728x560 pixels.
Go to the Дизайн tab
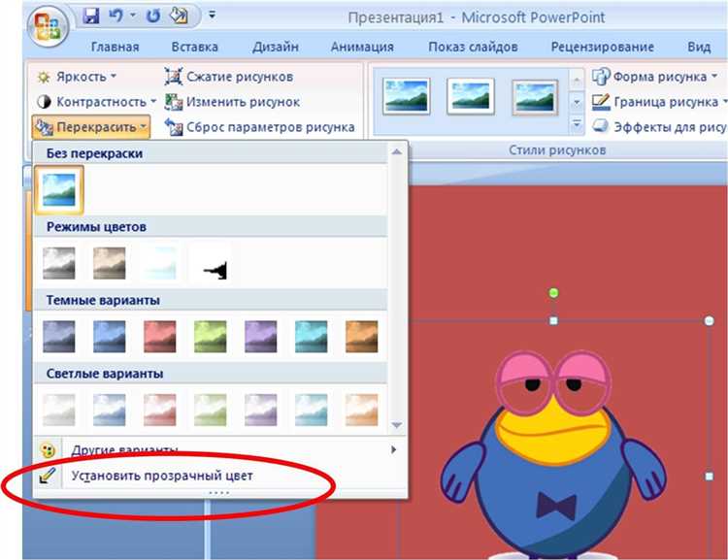coord(276,47)
